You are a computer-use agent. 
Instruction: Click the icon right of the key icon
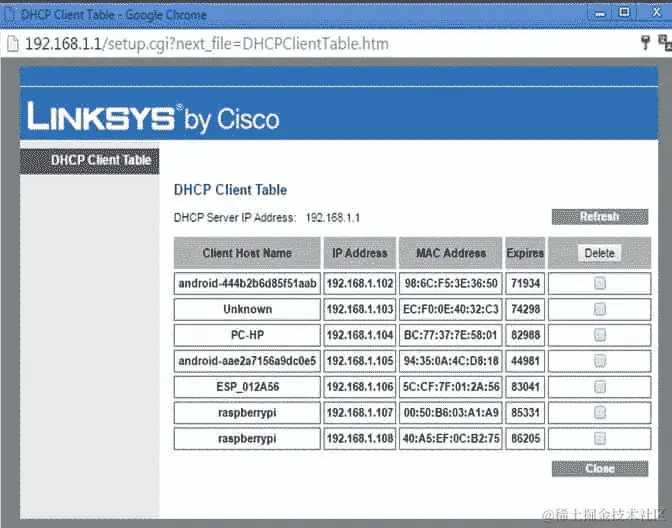click(665, 43)
